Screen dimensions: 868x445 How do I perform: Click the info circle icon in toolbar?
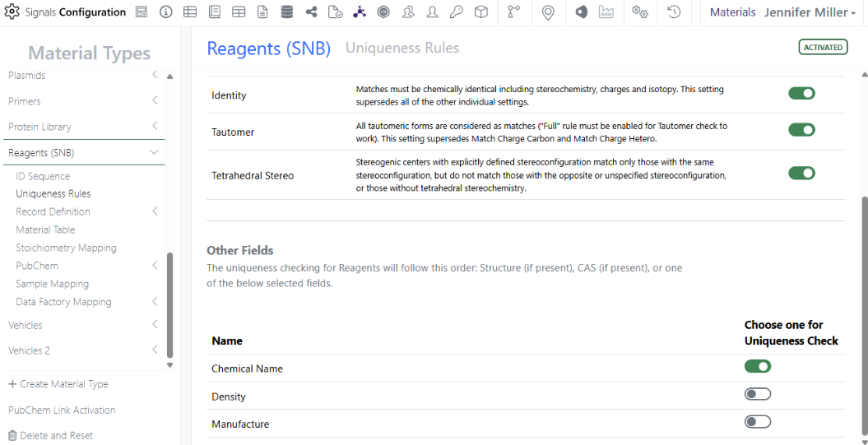tap(165, 12)
